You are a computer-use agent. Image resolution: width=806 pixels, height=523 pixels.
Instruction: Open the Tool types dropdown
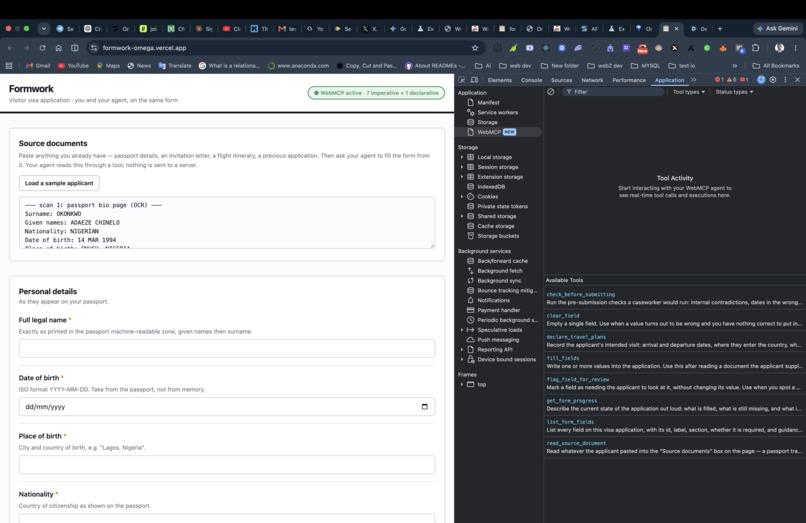click(689, 92)
